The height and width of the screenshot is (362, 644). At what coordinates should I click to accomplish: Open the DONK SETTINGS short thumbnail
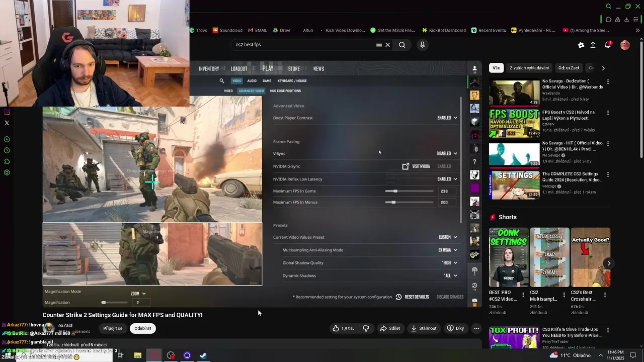point(509,257)
